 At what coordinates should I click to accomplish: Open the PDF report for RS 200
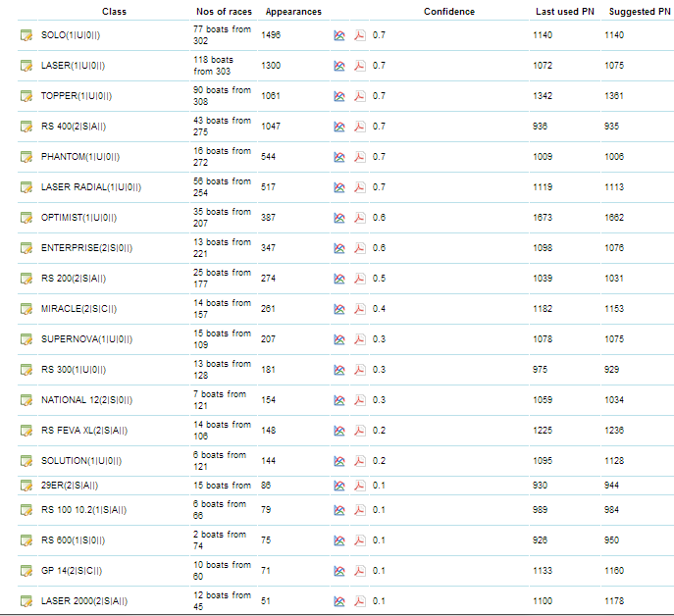coord(359,279)
